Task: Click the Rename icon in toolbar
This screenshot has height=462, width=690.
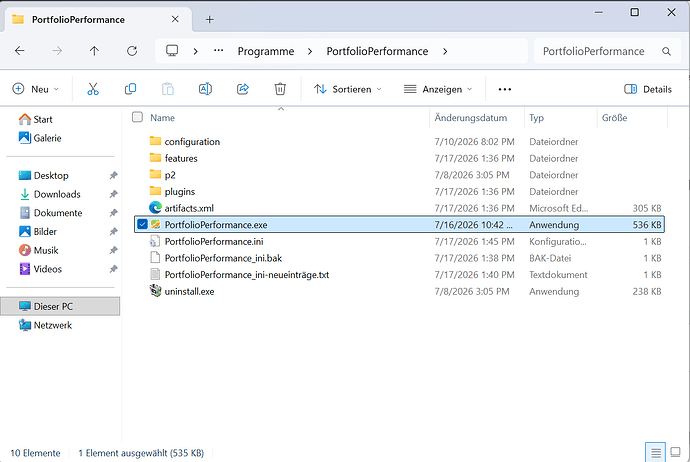Action: click(205, 89)
